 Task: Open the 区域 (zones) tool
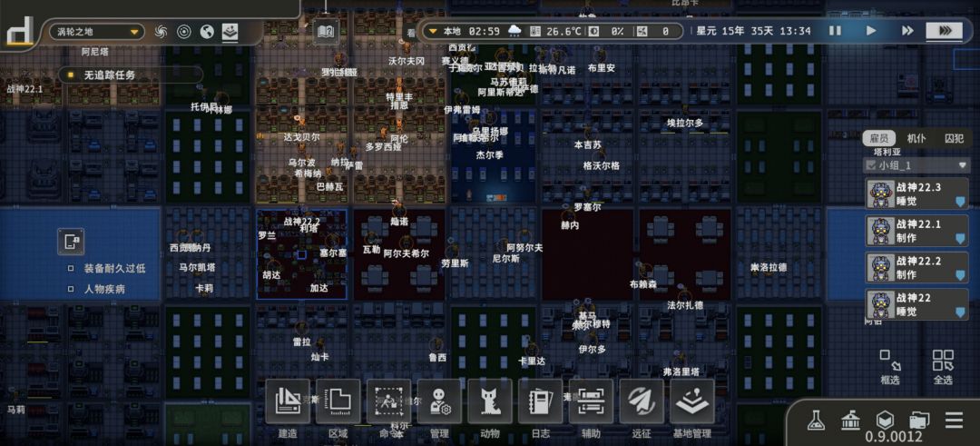pos(338,401)
